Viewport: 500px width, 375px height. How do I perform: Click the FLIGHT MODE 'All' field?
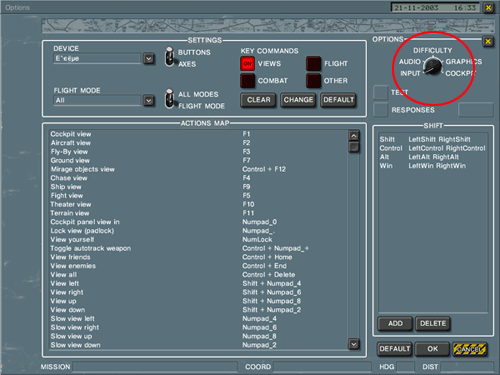[97, 100]
